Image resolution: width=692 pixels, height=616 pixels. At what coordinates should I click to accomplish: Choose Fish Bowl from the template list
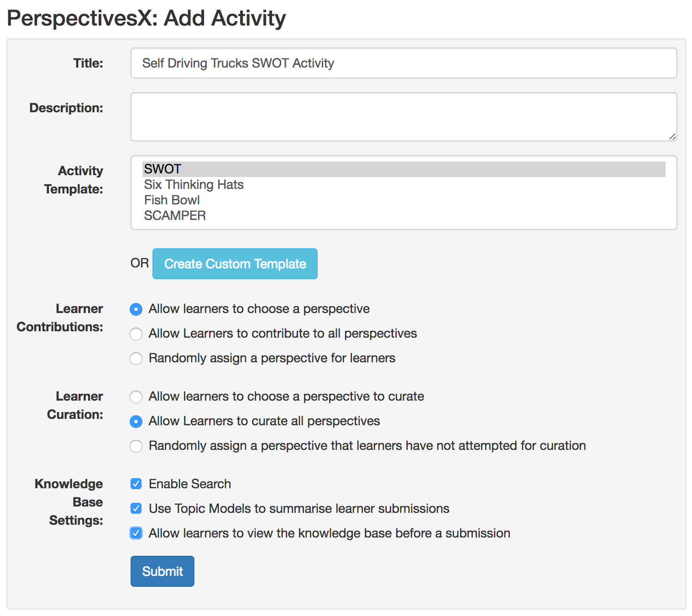coord(172,200)
